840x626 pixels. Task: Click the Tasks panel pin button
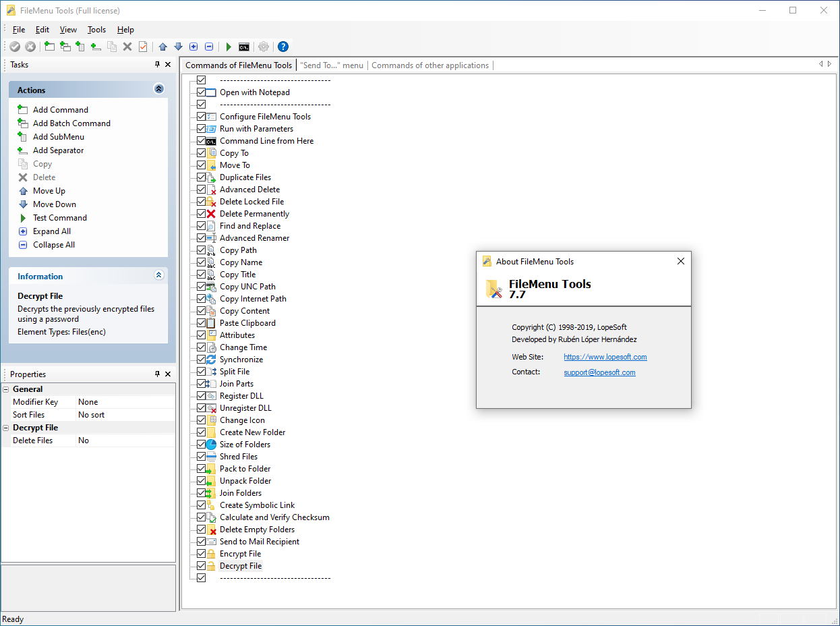click(158, 65)
